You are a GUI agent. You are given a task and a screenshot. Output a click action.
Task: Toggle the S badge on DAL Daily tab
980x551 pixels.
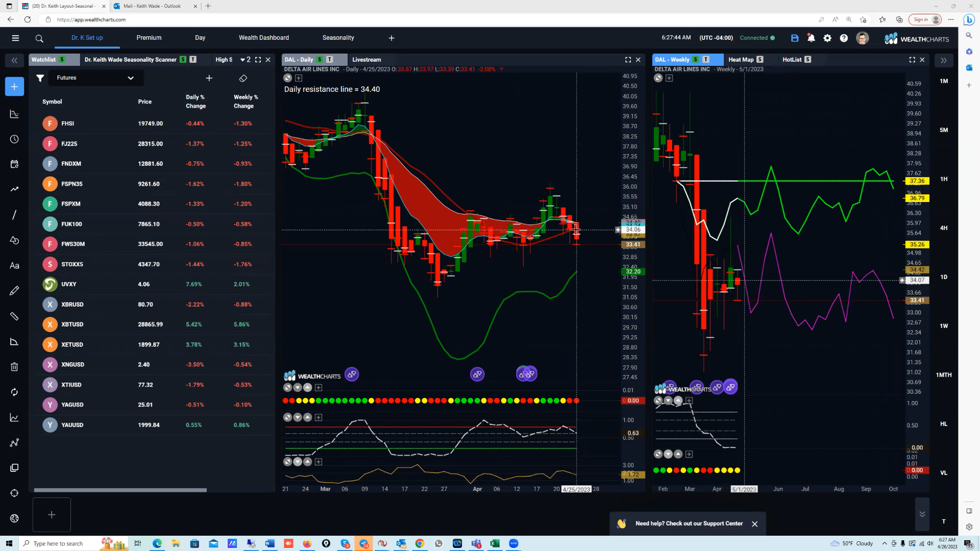pos(320,60)
